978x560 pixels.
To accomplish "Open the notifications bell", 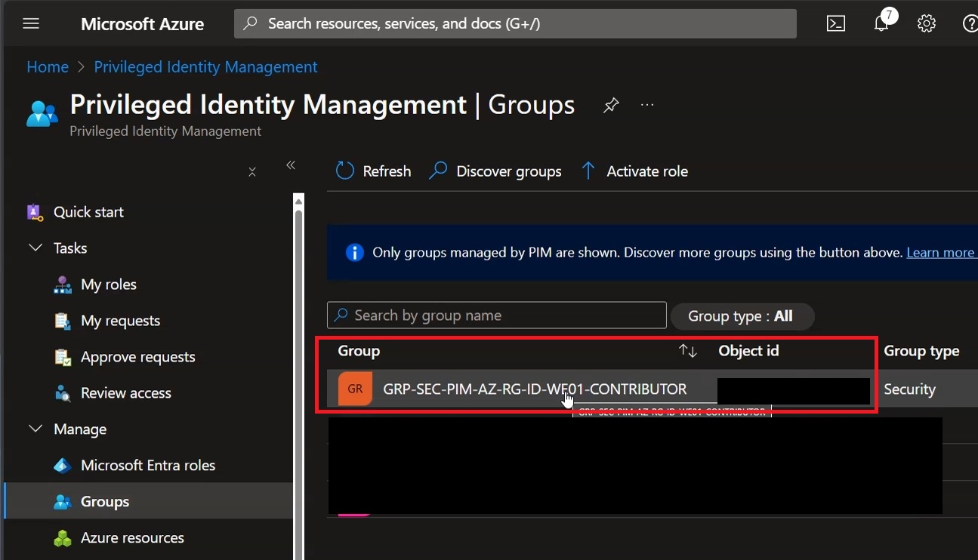I will click(x=881, y=23).
